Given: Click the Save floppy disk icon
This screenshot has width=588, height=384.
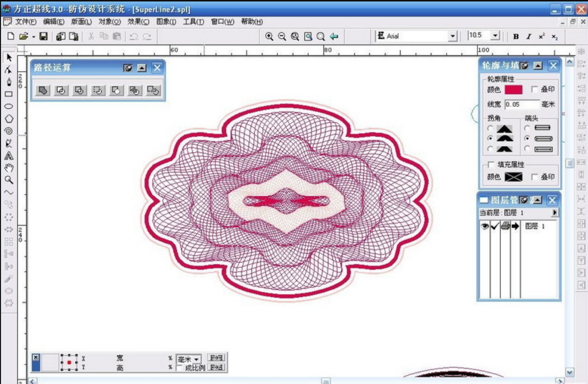Looking at the screenshot, I should click(x=43, y=36).
